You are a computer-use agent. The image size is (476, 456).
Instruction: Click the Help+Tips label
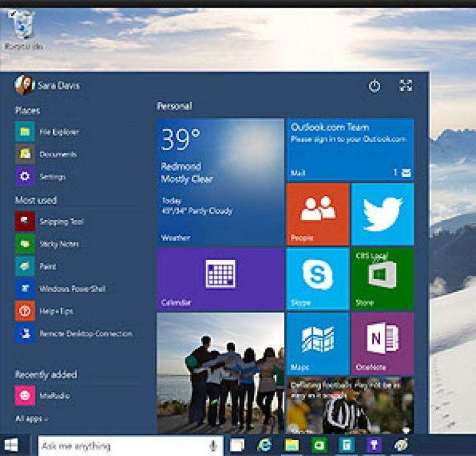56,311
